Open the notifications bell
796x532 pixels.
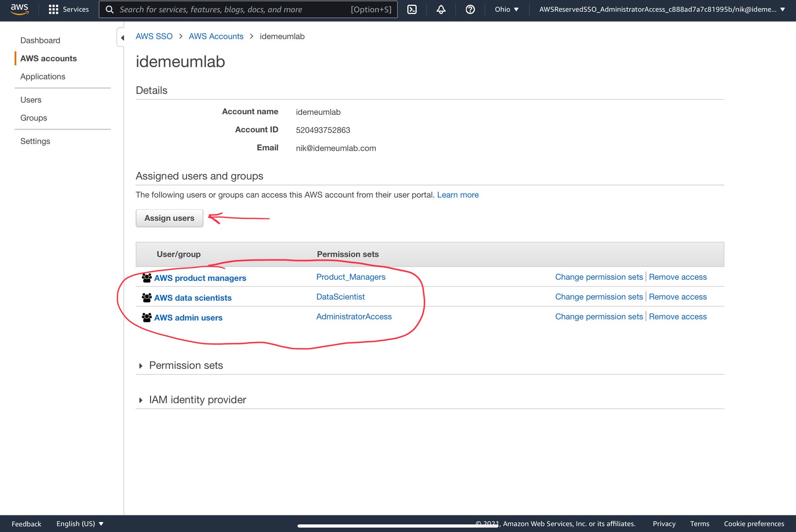[x=441, y=10]
